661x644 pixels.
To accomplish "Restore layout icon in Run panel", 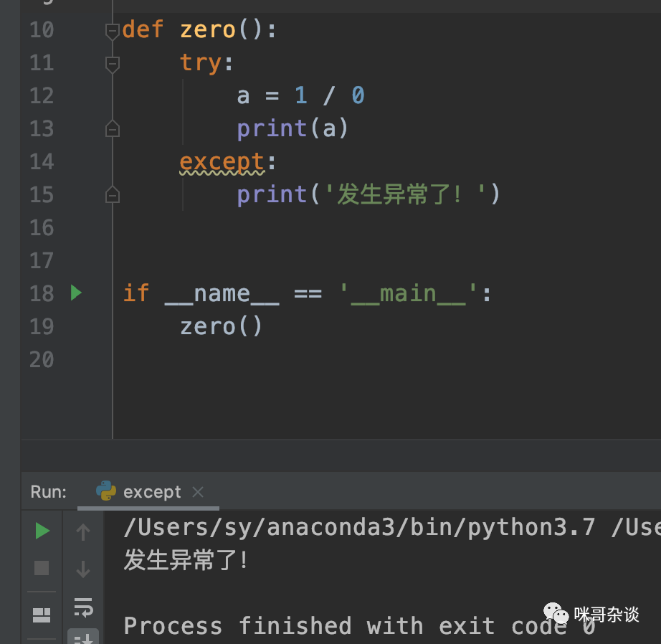I will coord(42,615).
